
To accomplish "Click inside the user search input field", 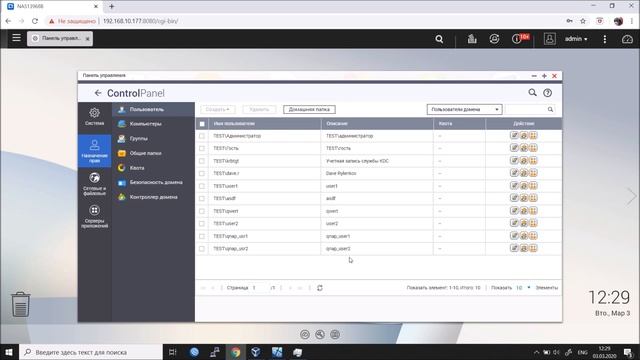I will 526,109.
